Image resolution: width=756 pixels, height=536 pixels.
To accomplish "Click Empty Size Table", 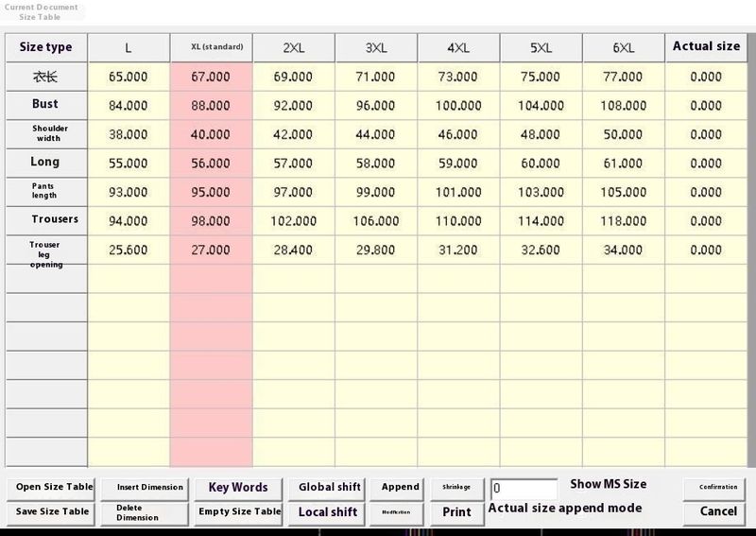I will point(239,511).
